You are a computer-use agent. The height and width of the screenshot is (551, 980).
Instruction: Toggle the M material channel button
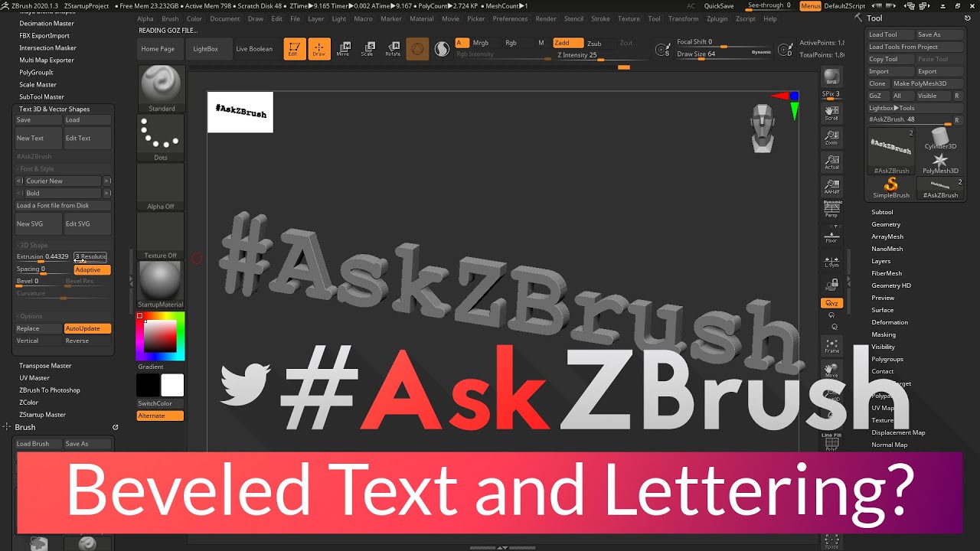click(541, 43)
